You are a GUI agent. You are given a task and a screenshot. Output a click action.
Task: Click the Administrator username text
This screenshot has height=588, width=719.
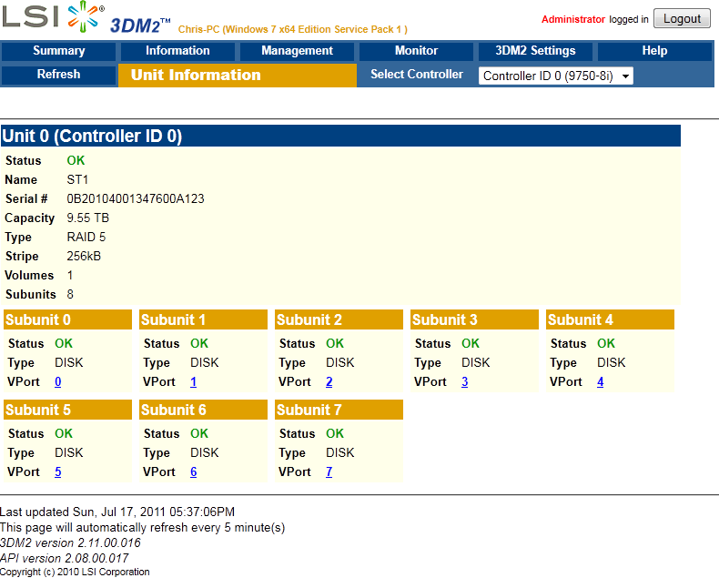pos(573,19)
